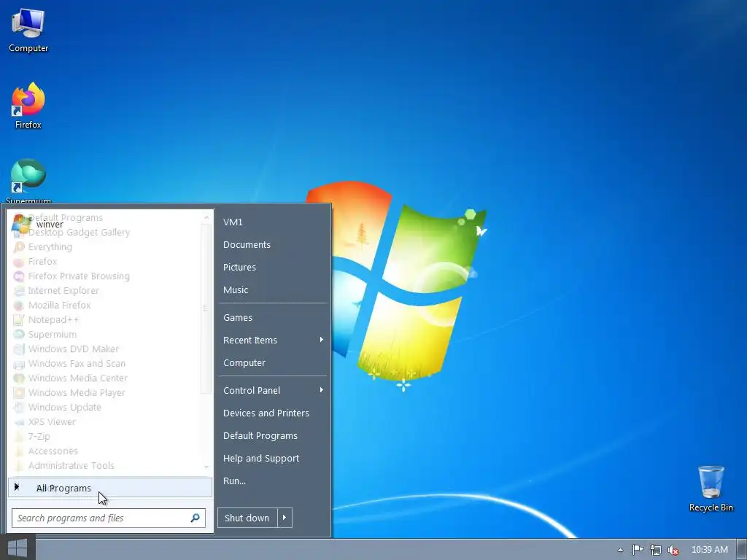The width and height of the screenshot is (747, 560).
Task: Click the Windows DVD Maker icon
Action: coord(19,349)
